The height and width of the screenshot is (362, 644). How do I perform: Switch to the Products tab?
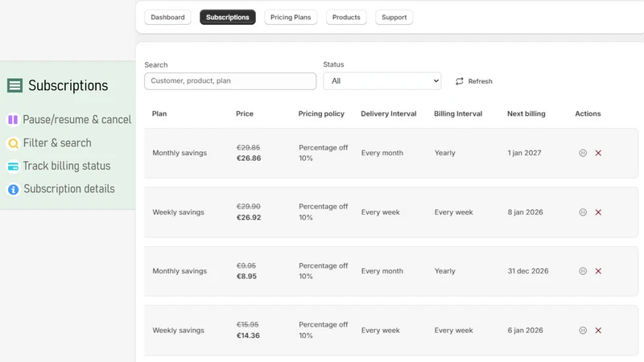pyautogui.click(x=346, y=17)
